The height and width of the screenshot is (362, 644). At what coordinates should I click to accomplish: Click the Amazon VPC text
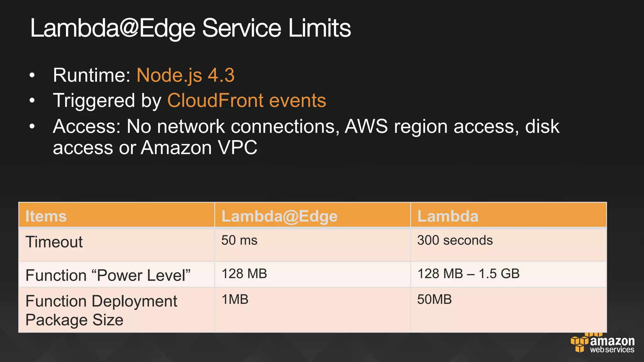point(199,148)
